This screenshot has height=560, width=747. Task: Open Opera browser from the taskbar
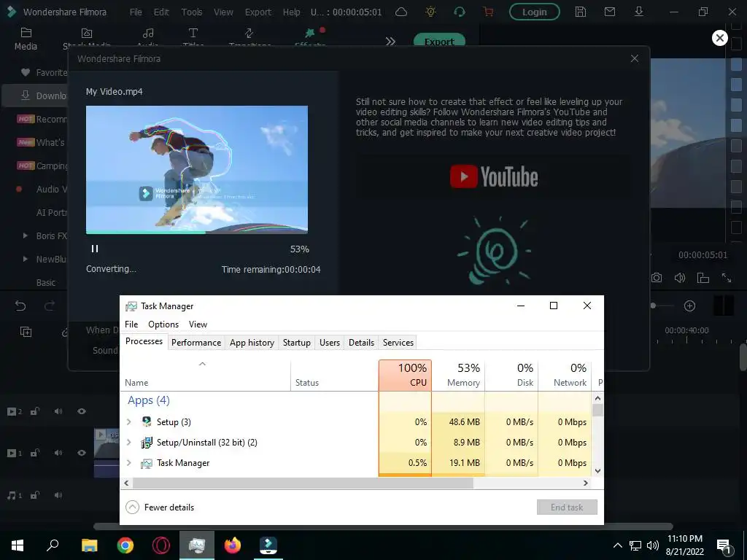click(161, 545)
